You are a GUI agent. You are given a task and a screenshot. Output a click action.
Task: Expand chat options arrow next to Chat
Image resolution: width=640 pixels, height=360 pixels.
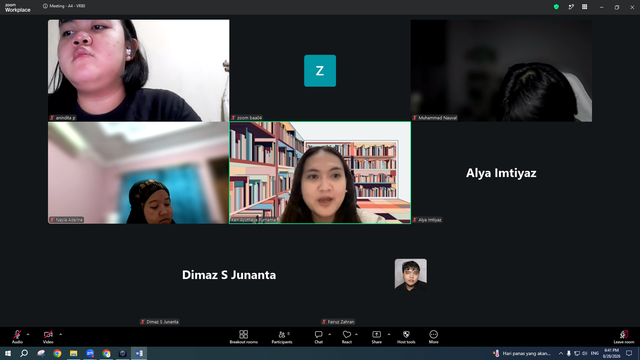[329, 334]
